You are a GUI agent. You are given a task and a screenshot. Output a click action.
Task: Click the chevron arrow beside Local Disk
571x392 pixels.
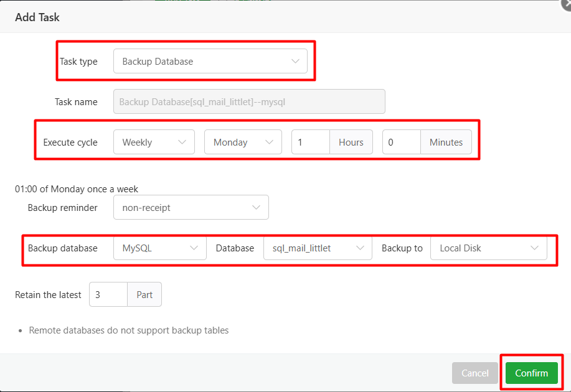pos(534,248)
